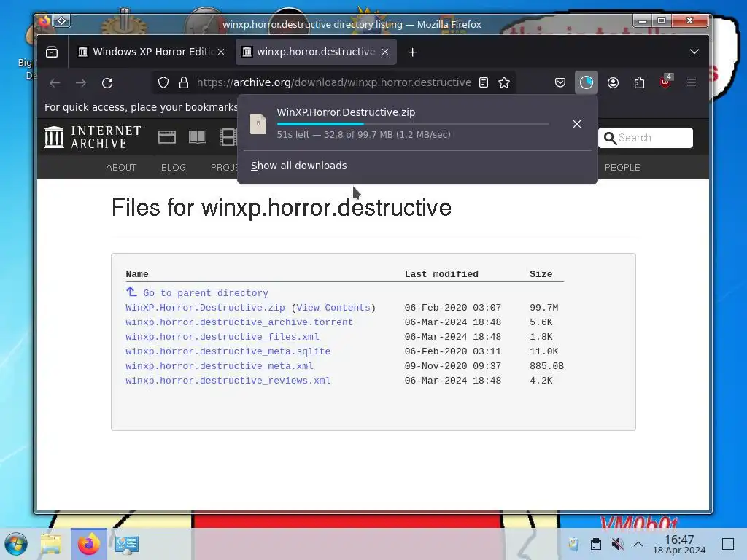This screenshot has height=560, width=747.
Task: Click the show desktop button on taskbar
Action: (728, 544)
